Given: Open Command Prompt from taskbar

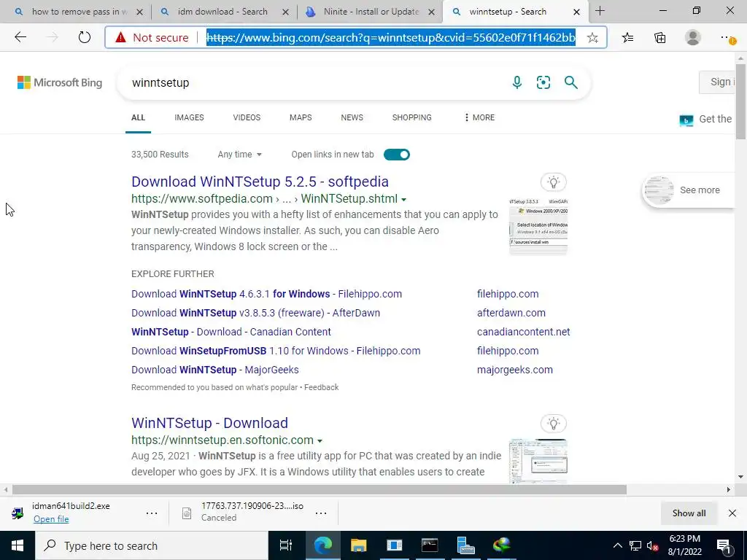Looking at the screenshot, I should pyautogui.click(x=430, y=545).
